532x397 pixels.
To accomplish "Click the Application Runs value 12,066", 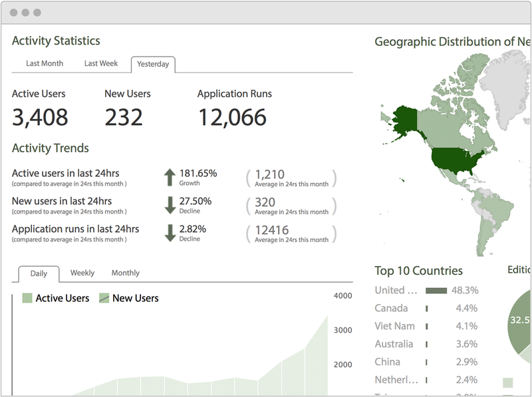I will (x=232, y=118).
